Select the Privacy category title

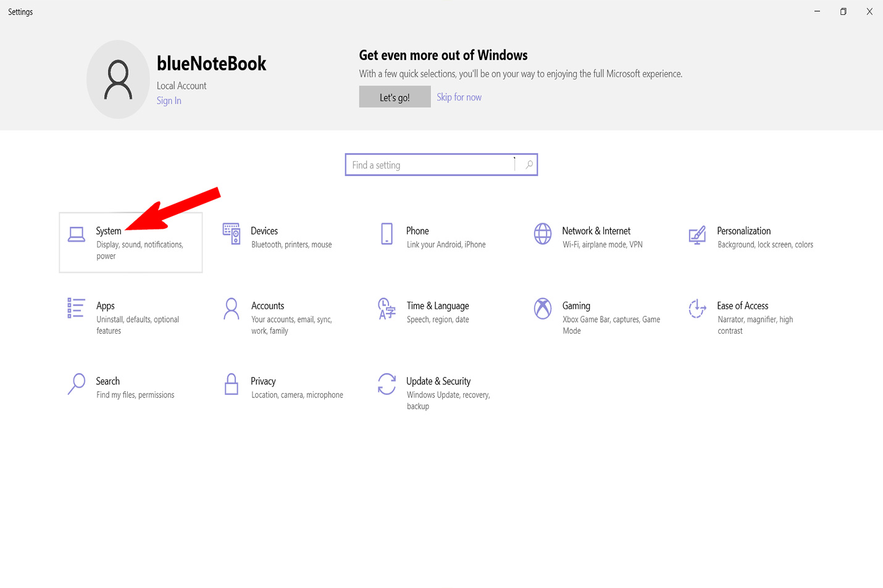(263, 381)
